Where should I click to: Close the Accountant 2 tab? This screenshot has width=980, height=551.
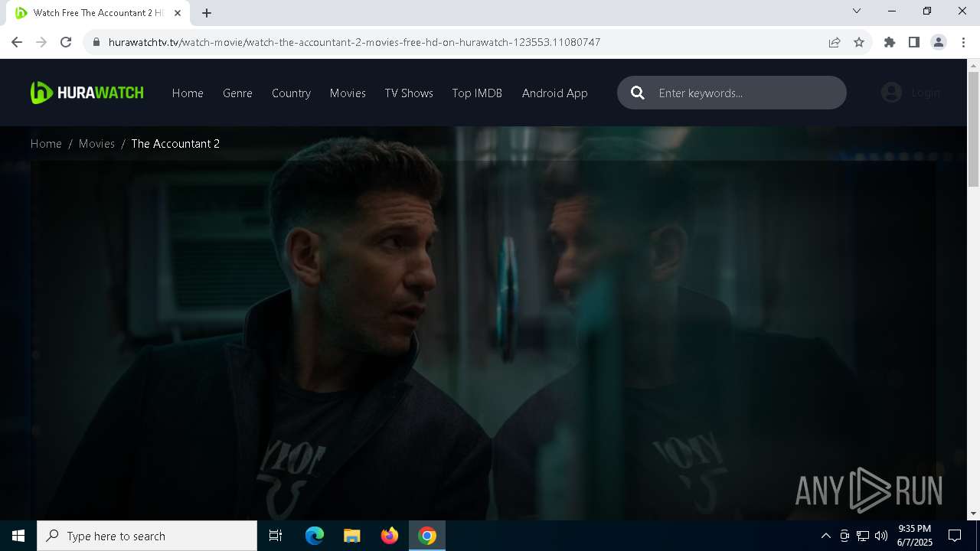(178, 13)
